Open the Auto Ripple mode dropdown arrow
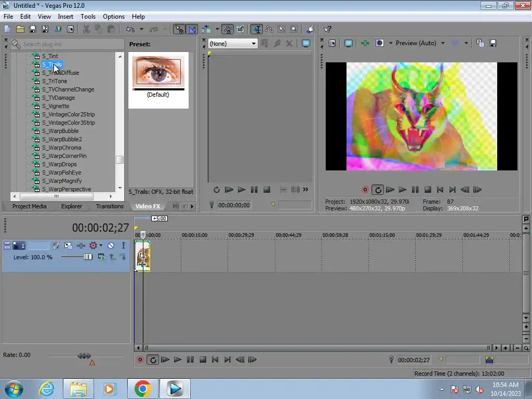This screenshot has height=399, width=532. [x=217, y=30]
